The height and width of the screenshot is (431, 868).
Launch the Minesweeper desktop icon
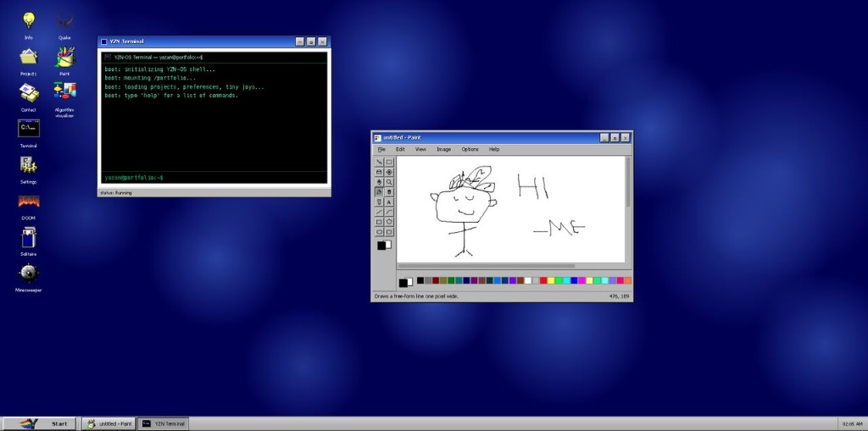click(28, 277)
